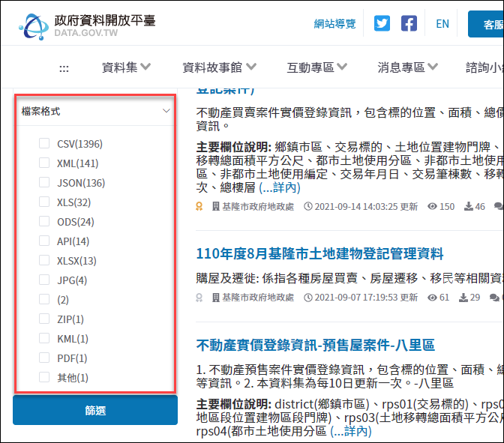This screenshot has width=504, height=443.
Task: Check the XLSX(13) checkbox
Action: tap(44, 260)
